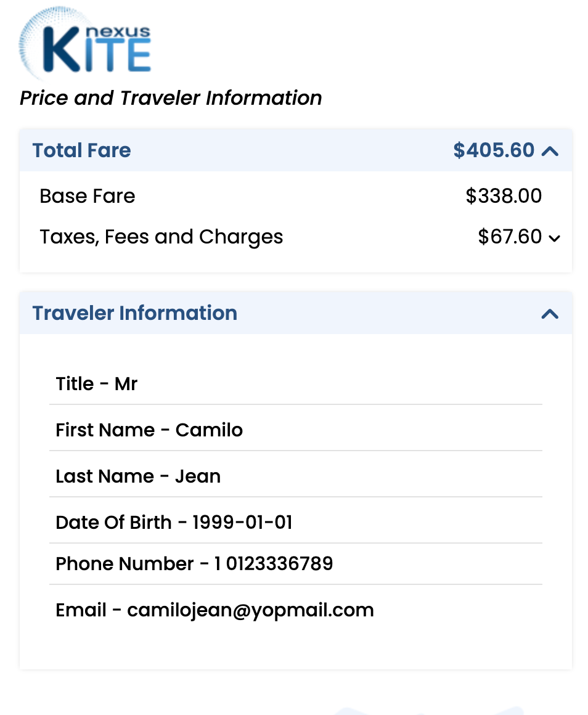Click the Total Fare header label

81,150
